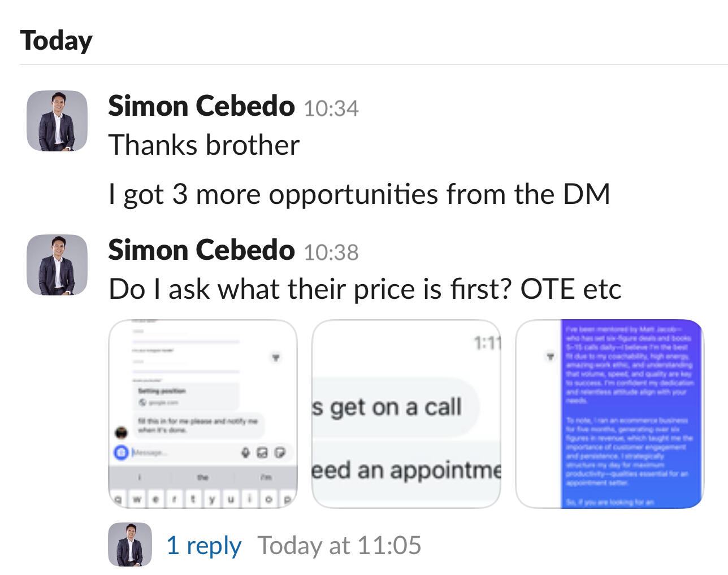Click the 'Do I ask what their price' message

point(365,289)
